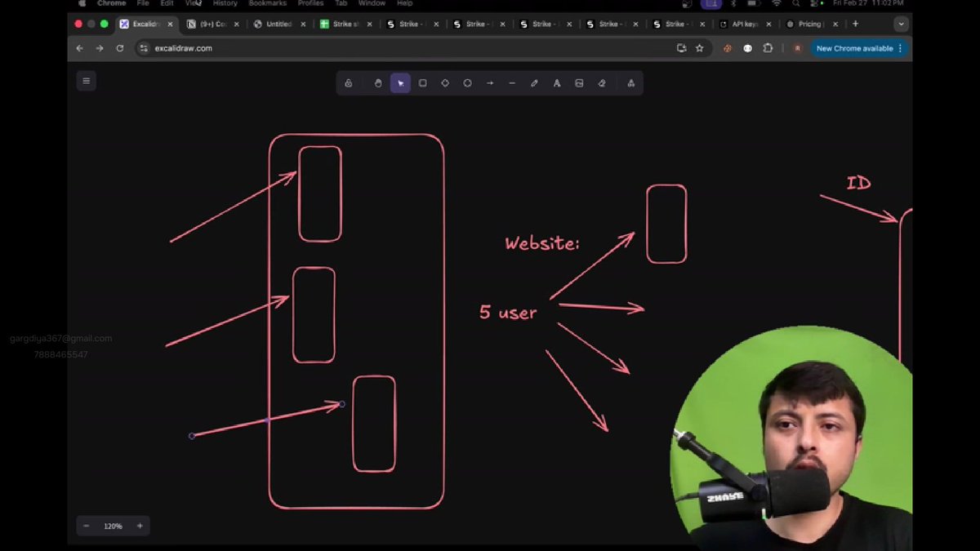Select the Text tool
Image resolution: width=980 pixels, height=551 pixels.
(557, 83)
